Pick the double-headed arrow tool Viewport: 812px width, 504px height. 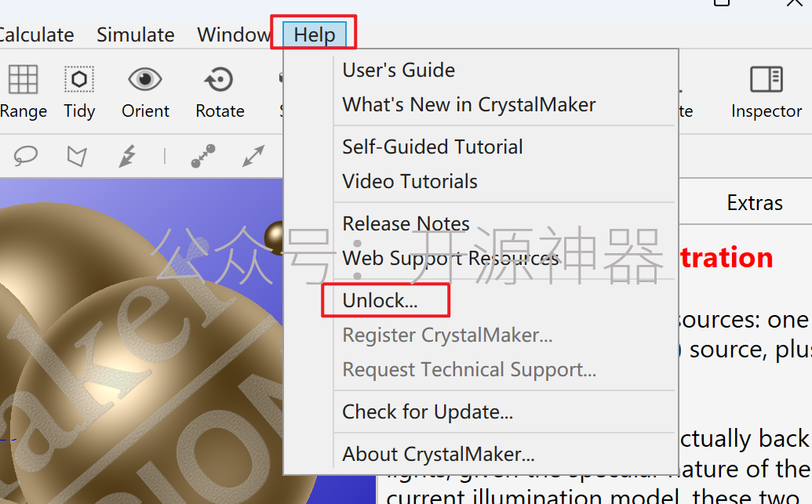click(253, 156)
